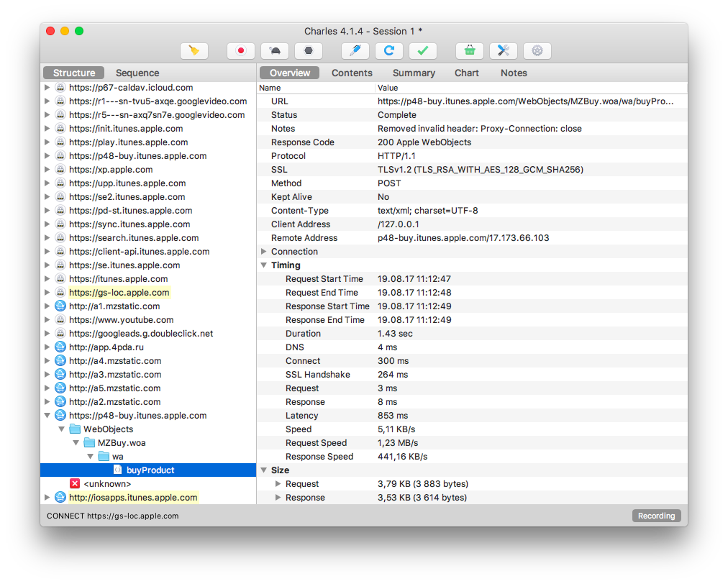Repeat the selected request
728x584 pixels.
389,50
